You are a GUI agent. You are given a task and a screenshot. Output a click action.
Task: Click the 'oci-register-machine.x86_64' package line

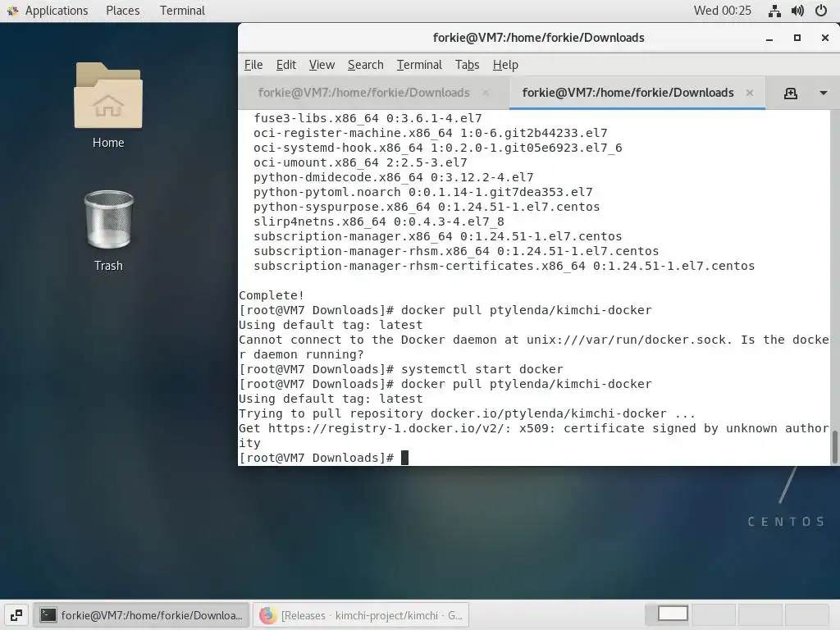coord(431,133)
